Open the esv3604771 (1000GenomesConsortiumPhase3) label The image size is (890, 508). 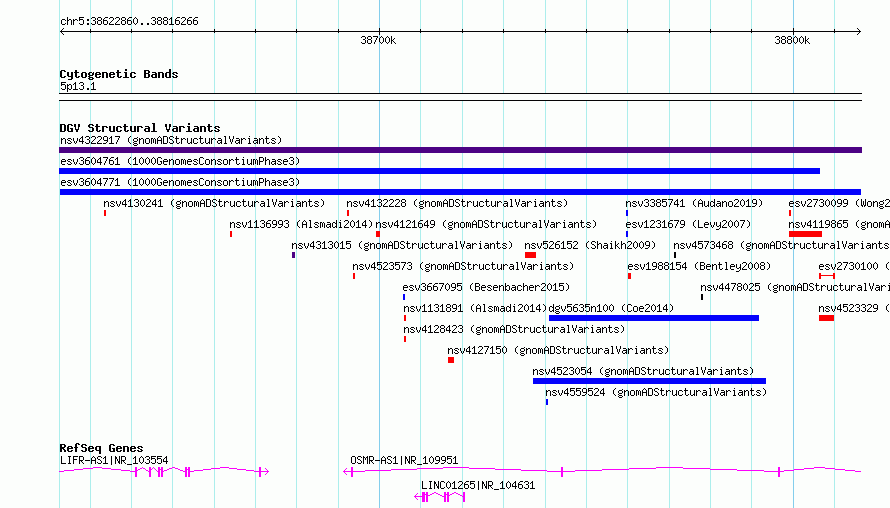(180, 182)
